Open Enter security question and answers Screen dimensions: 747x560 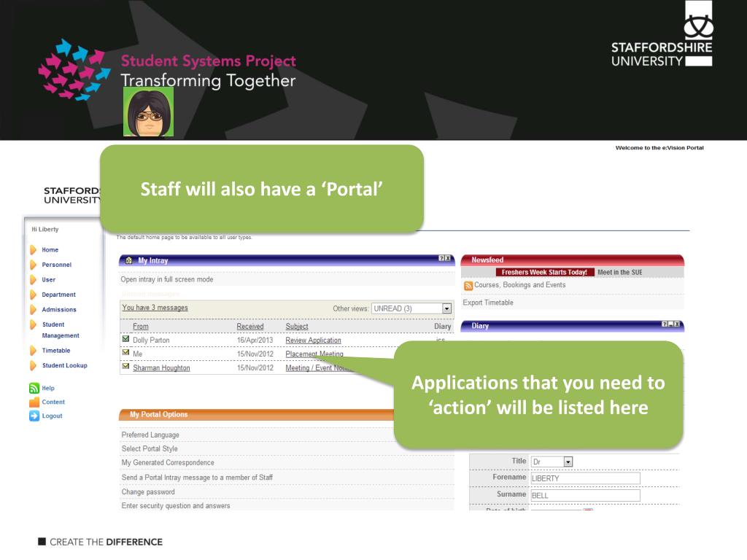click(x=176, y=506)
